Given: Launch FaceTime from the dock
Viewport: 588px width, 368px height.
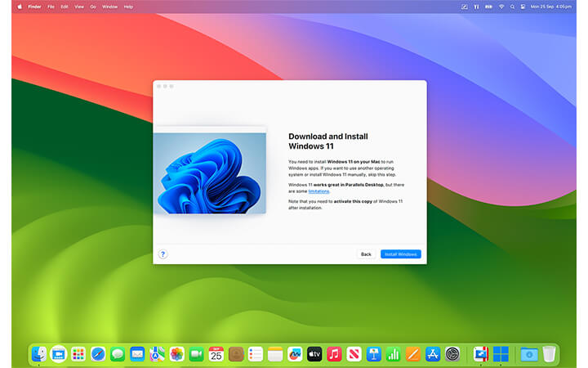Looking at the screenshot, I should pos(197,354).
